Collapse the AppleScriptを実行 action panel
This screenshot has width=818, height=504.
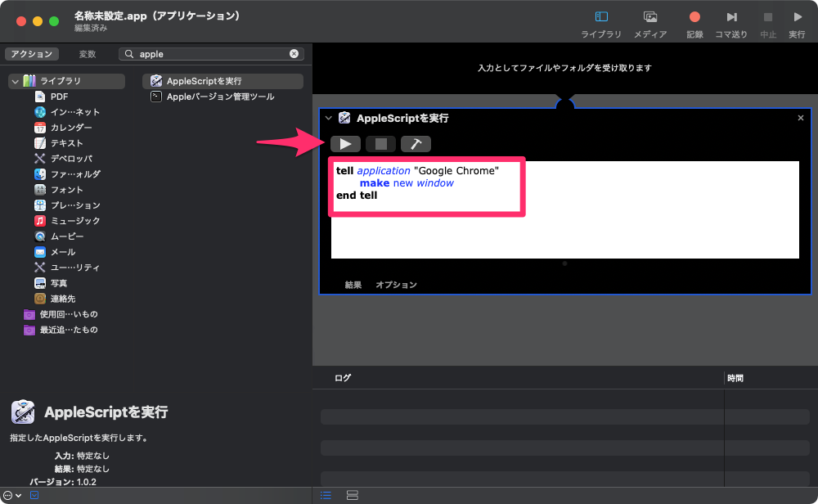pos(328,118)
